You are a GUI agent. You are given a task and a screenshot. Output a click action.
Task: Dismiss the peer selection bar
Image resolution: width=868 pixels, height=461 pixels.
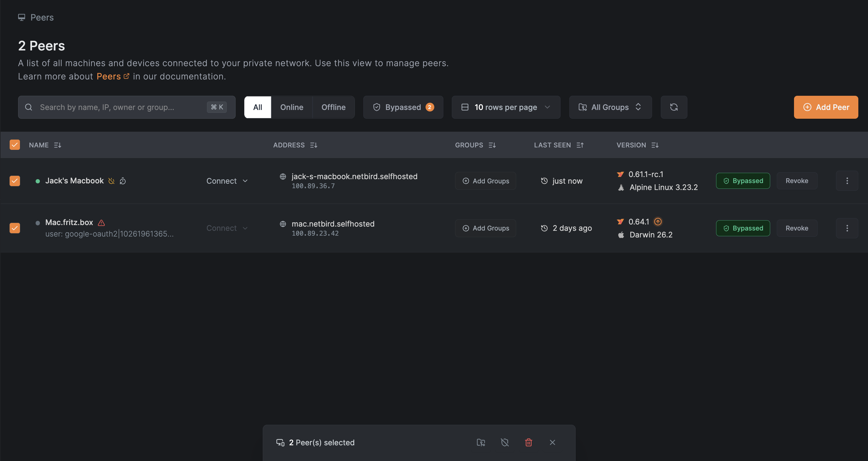[552, 443]
